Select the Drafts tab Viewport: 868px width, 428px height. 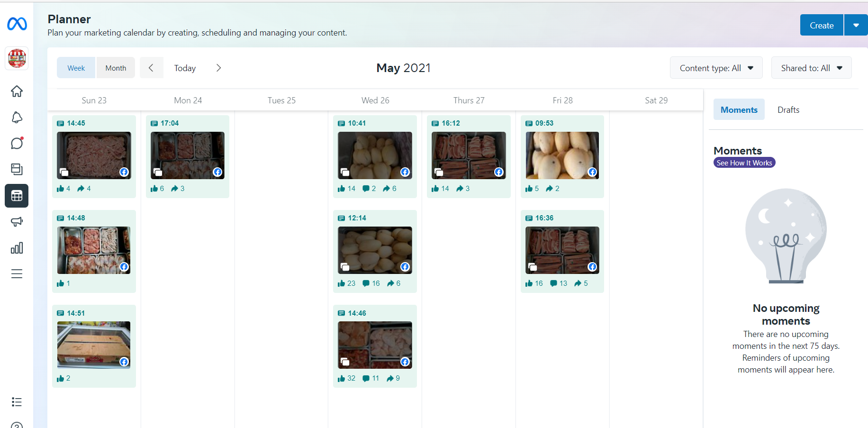pyautogui.click(x=788, y=109)
